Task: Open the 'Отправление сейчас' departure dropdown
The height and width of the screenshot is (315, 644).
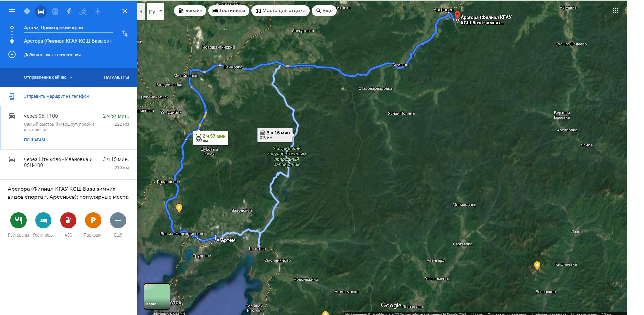Action: click(48, 77)
